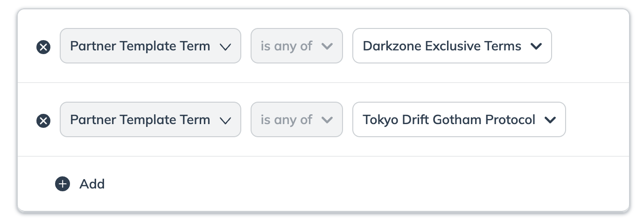Screen dimensions: 644x223
Task: Click the chevron in the second 'is any of' box
Action: point(327,120)
